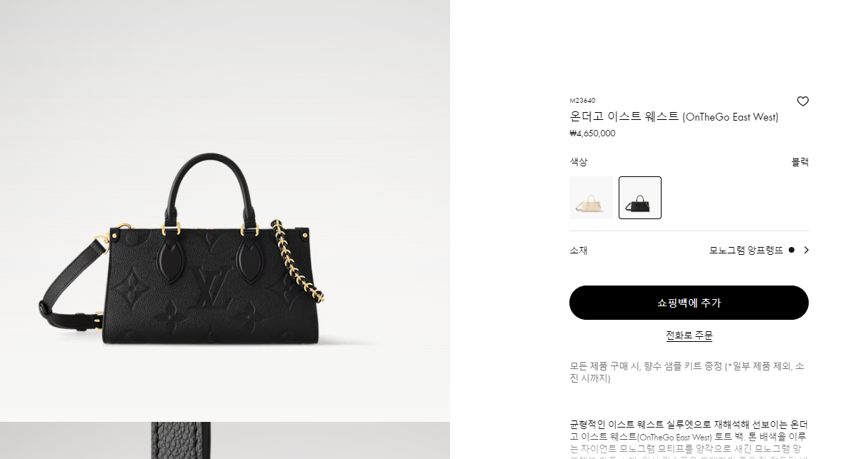Click the 색상 section label

tap(579, 162)
